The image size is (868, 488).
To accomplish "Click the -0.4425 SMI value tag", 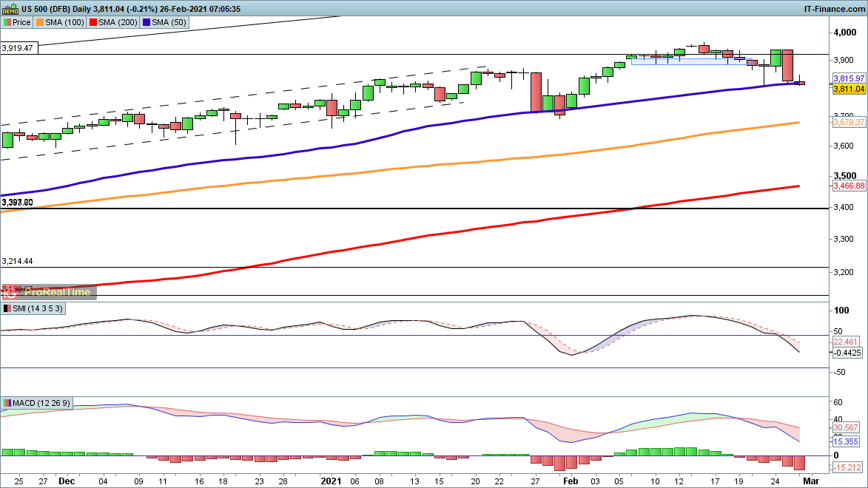I will click(847, 353).
